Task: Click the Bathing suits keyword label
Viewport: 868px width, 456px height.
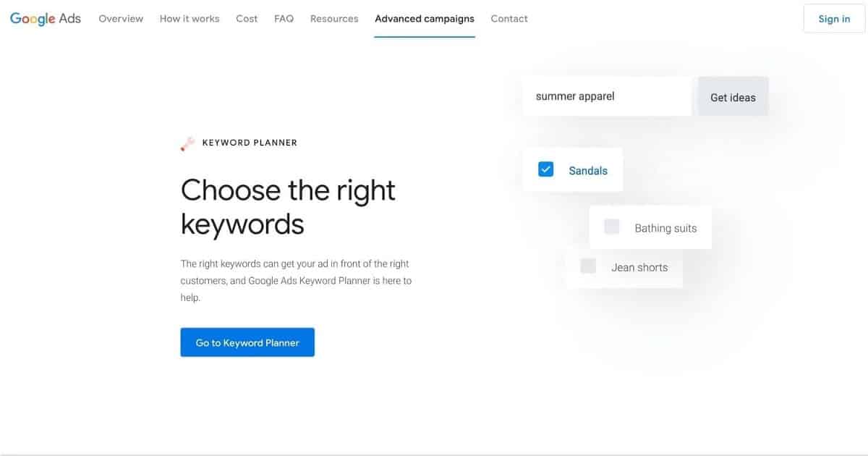Action: 665,228
